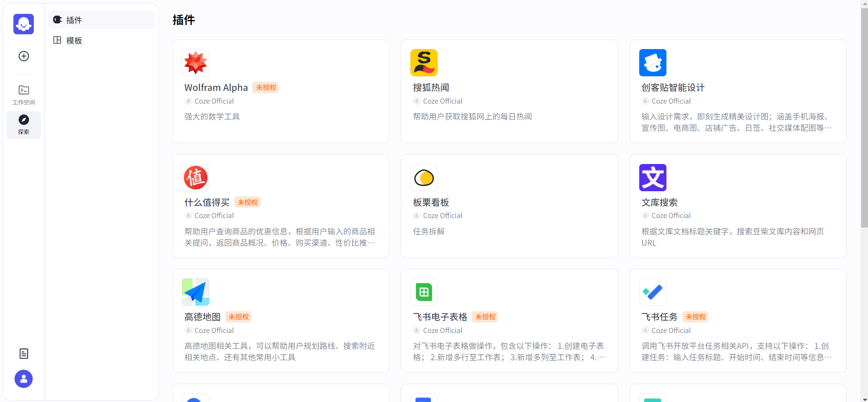The image size is (868, 402).
Task: Open the 文库搜索 plugin title
Action: (x=659, y=202)
